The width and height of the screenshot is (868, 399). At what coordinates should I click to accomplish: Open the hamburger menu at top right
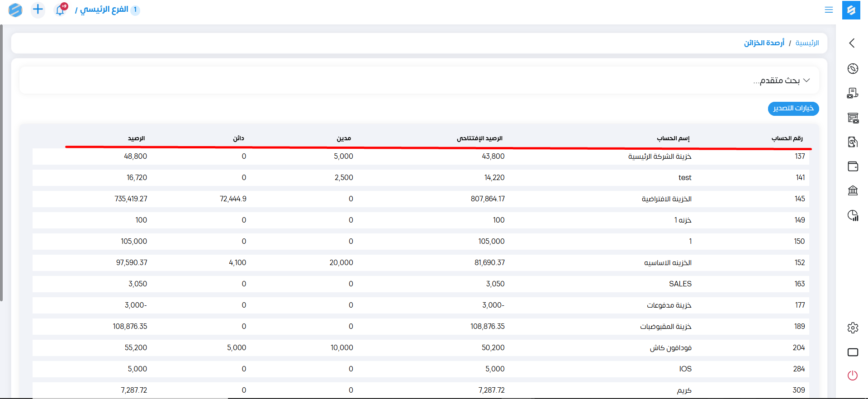point(829,9)
